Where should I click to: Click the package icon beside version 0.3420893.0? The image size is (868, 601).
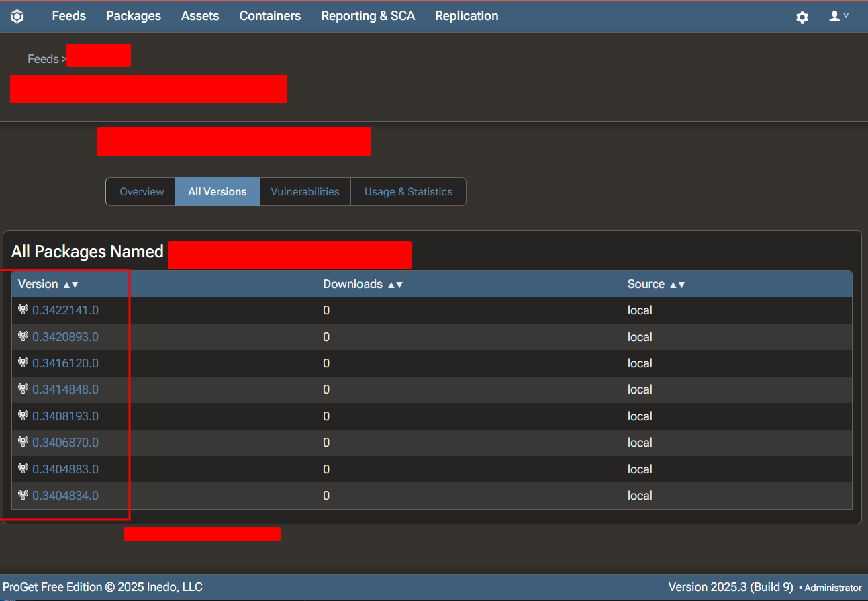tap(23, 336)
